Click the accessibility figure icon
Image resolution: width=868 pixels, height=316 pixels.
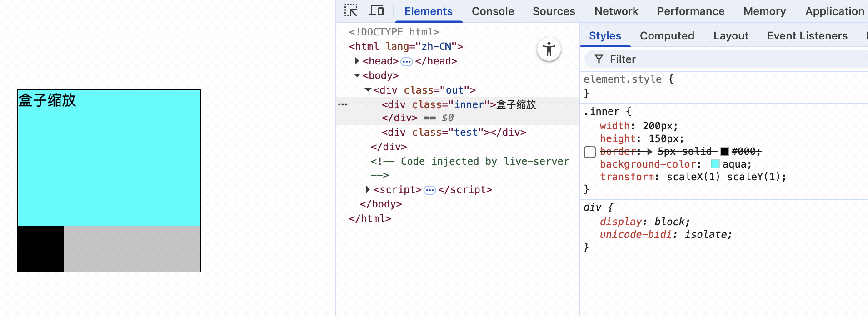pyautogui.click(x=549, y=49)
